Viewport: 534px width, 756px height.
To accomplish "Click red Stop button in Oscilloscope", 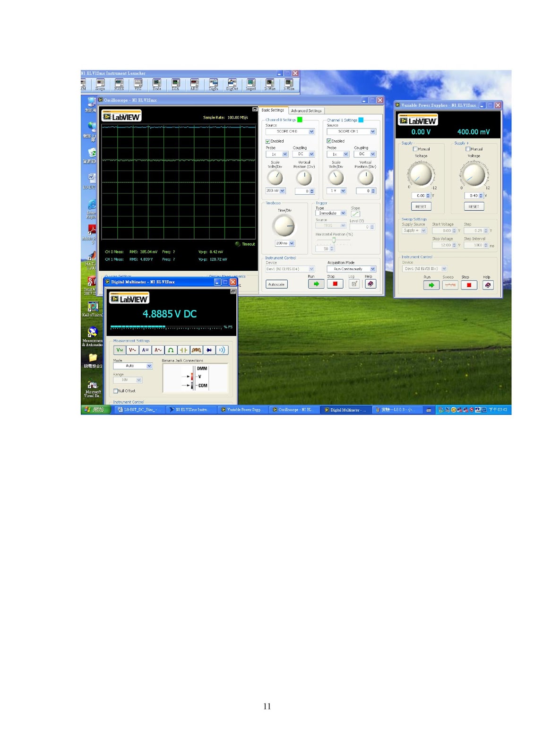I will click(335, 284).
